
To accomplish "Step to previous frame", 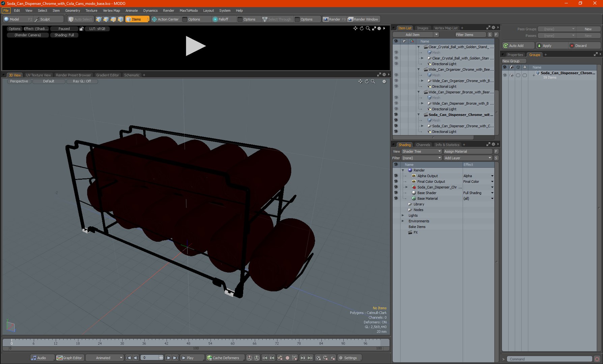I will (x=136, y=358).
